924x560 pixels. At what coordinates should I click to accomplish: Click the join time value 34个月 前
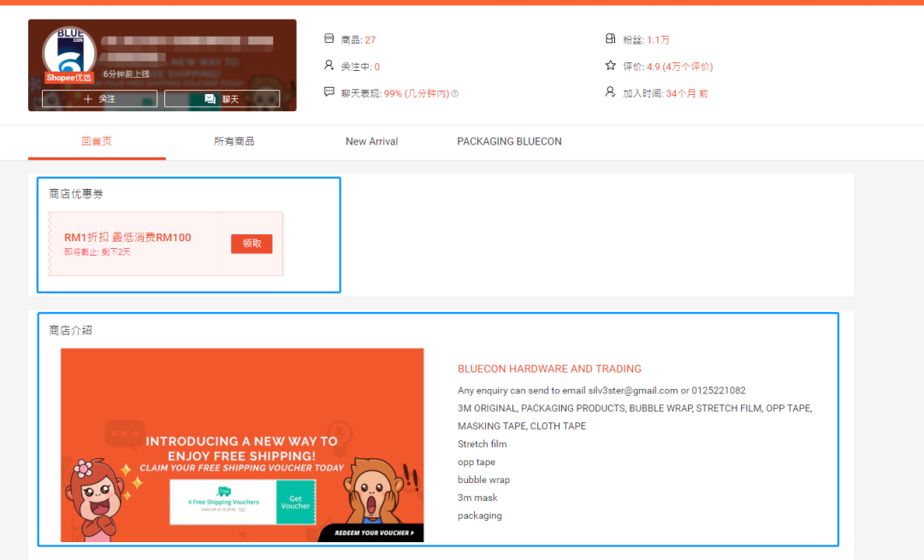(687, 94)
